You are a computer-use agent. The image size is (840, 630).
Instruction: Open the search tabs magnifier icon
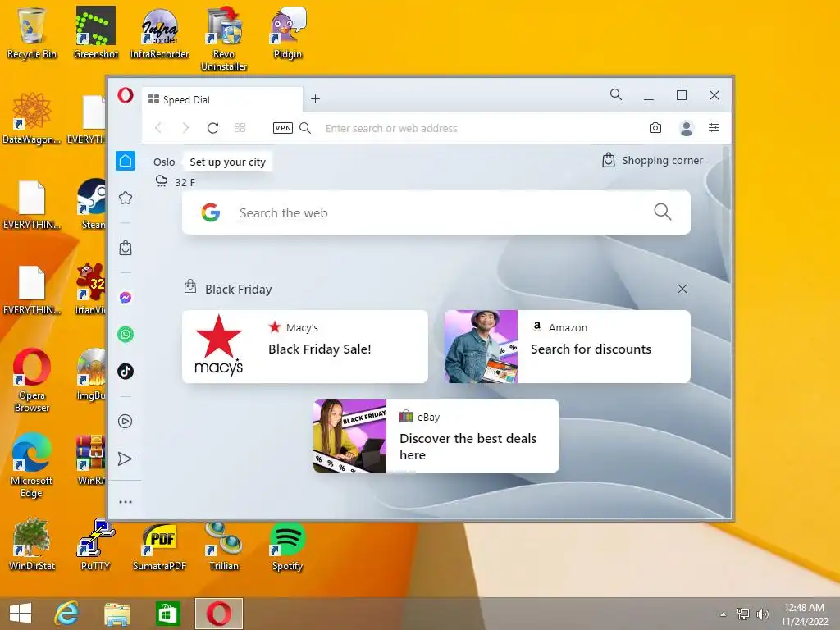click(616, 95)
